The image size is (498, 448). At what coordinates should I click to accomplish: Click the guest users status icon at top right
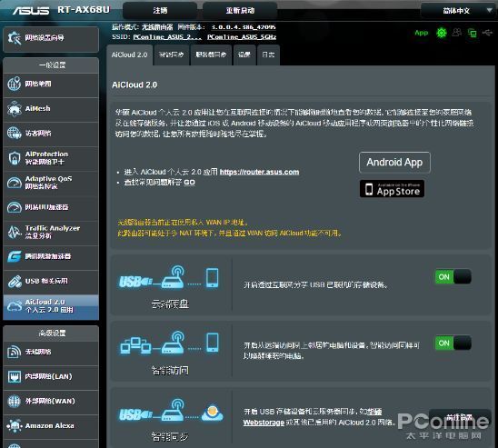457,32
